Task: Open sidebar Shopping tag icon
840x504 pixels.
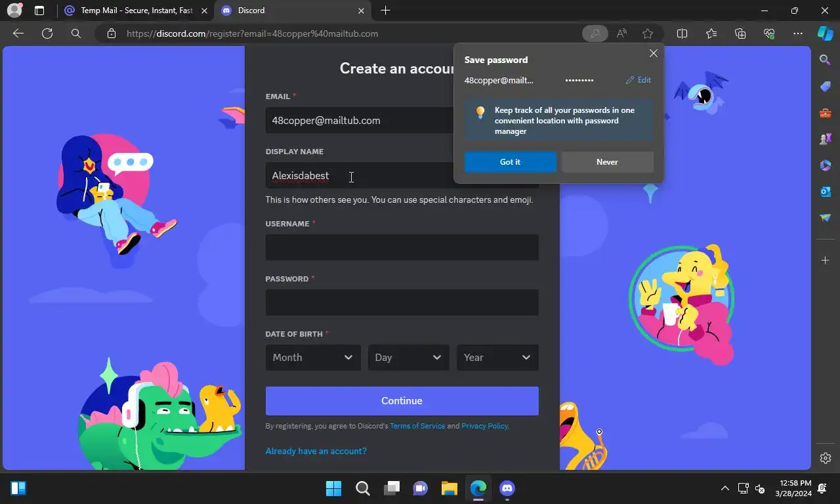Action: pyautogui.click(x=826, y=86)
